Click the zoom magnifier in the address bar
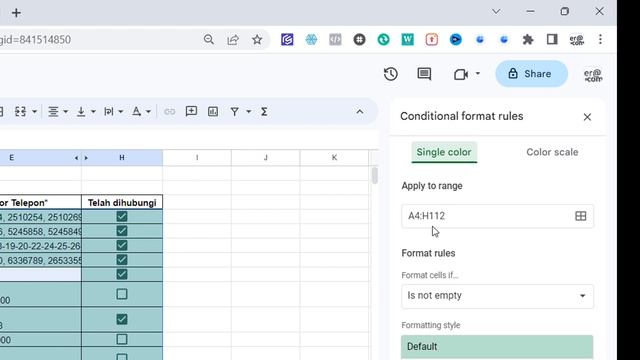The image size is (640, 360). [x=209, y=40]
